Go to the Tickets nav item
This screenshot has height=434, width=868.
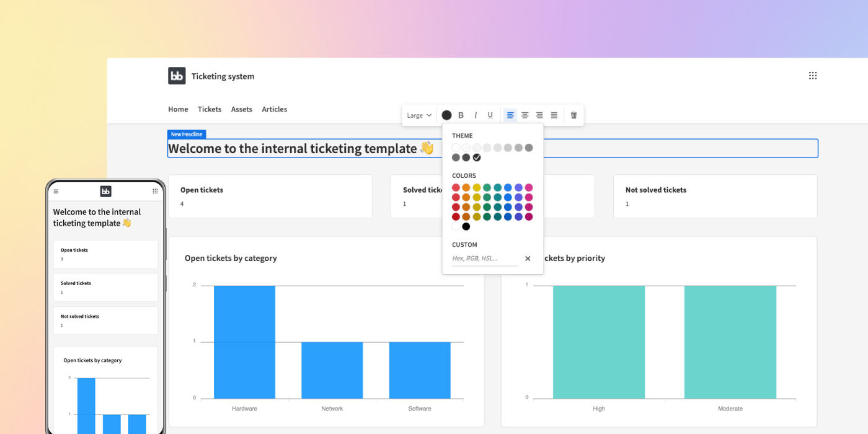(x=210, y=109)
